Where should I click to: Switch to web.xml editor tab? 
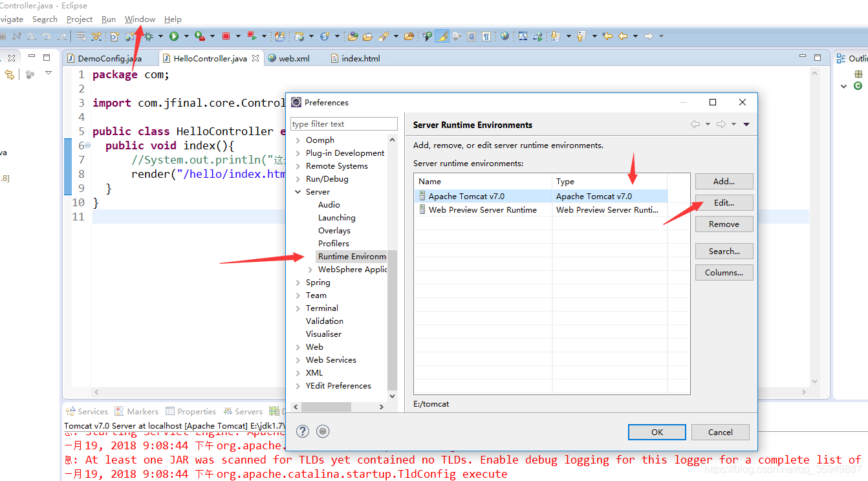pyautogui.click(x=288, y=58)
